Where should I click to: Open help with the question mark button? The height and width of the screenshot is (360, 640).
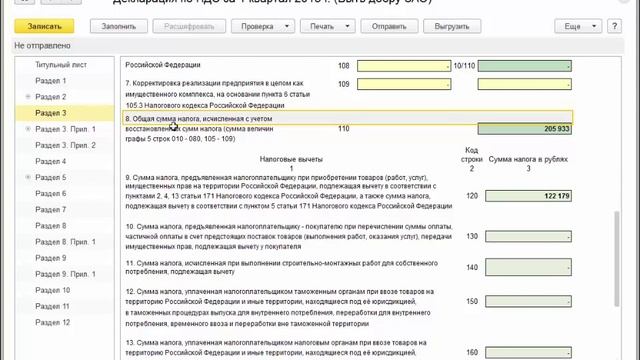(614, 26)
